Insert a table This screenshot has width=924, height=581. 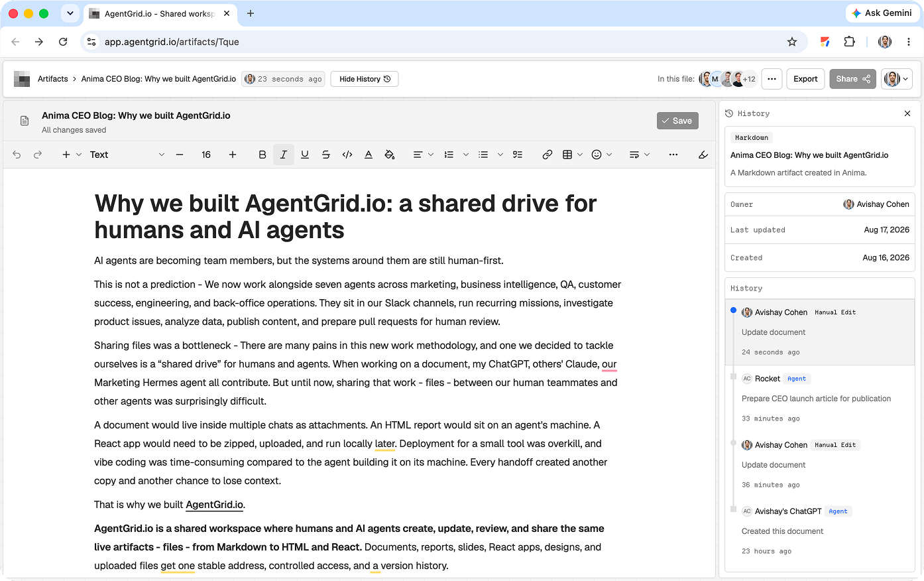(567, 155)
